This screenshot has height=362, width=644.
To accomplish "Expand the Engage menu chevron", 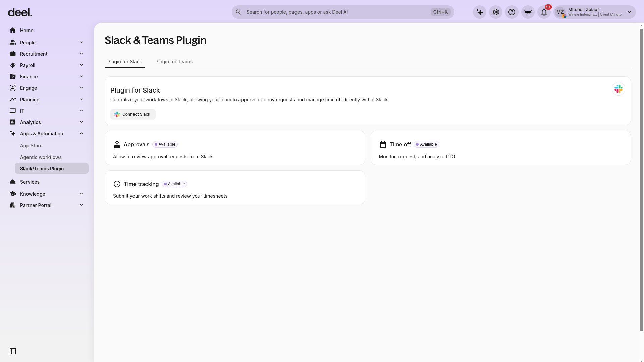I will [82, 88].
